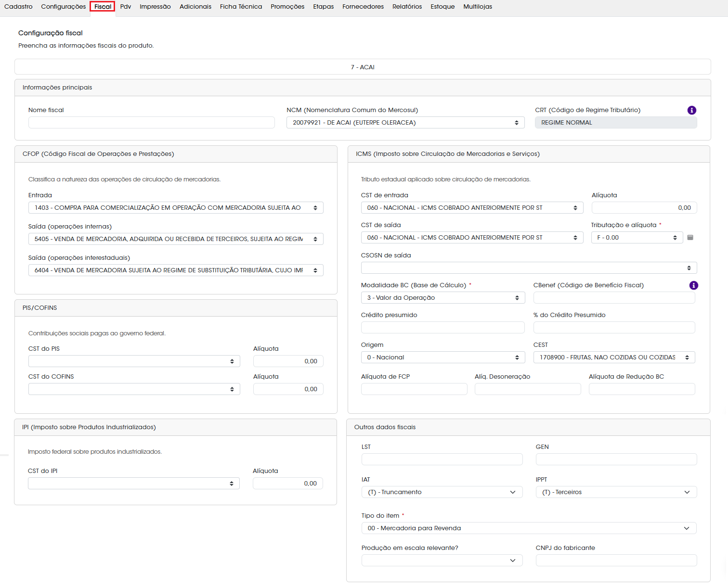Open the CST do PIS dropdown
728x587 pixels.
pos(134,361)
